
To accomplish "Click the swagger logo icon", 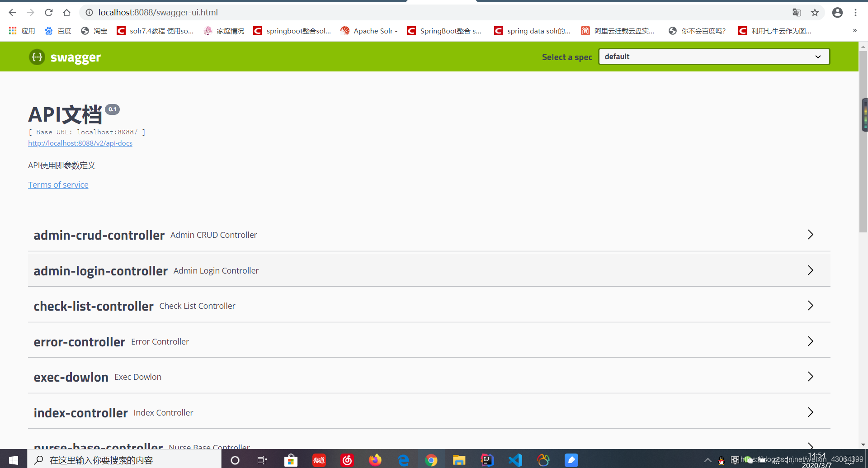I will point(37,57).
